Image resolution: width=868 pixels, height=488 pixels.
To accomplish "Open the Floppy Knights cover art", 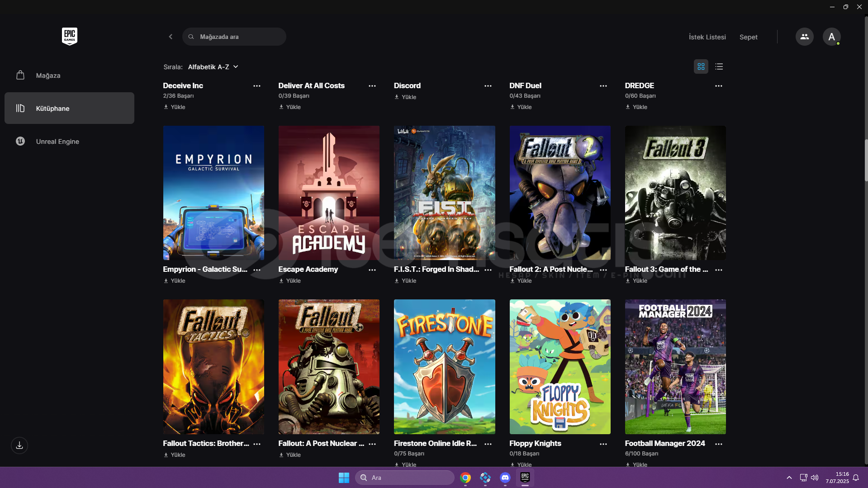I will [560, 367].
